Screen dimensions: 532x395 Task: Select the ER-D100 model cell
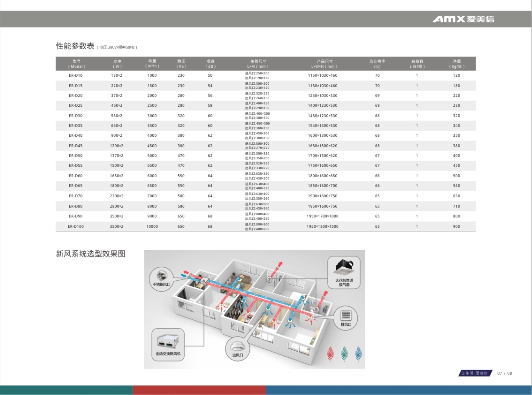pyautogui.click(x=76, y=226)
